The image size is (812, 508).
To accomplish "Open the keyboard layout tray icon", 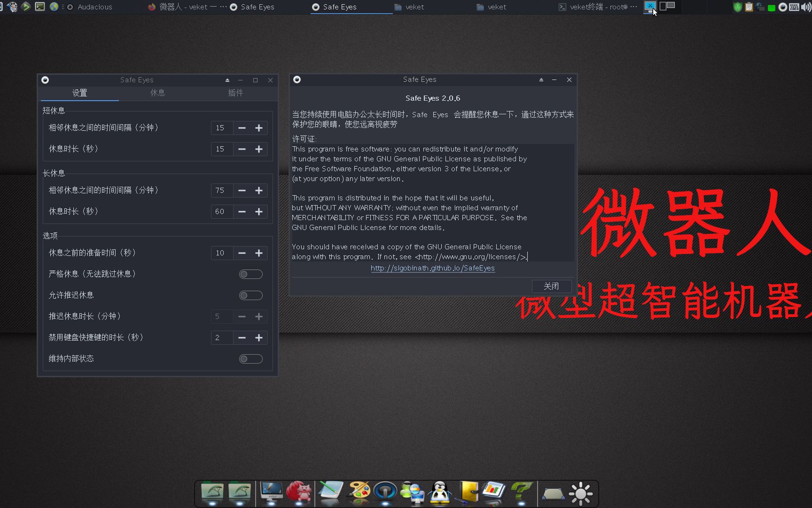I will 794,7.
